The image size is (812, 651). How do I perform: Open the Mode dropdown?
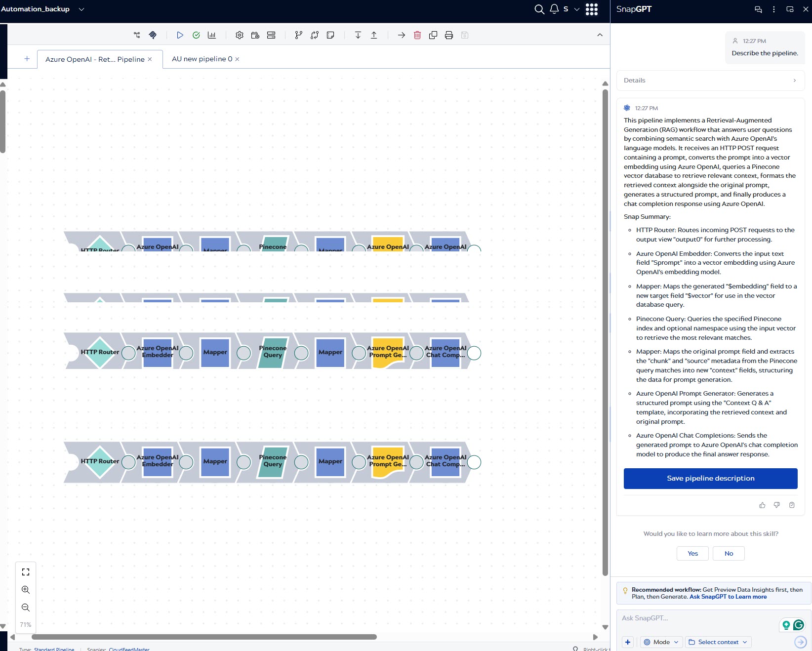[661, 642]
